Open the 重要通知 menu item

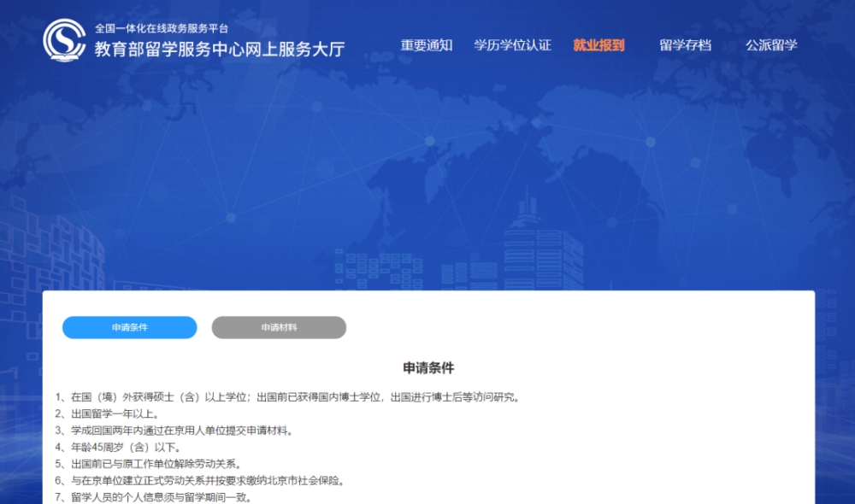427,45
